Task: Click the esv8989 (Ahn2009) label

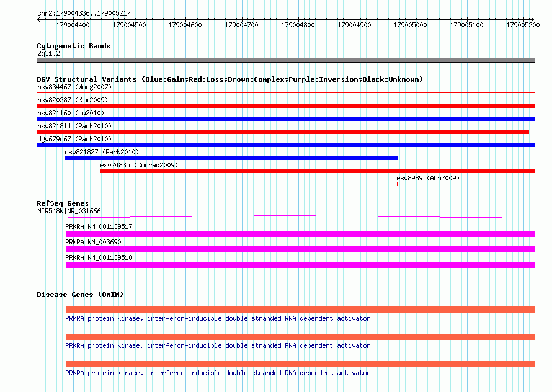Action: pos(428,178)
